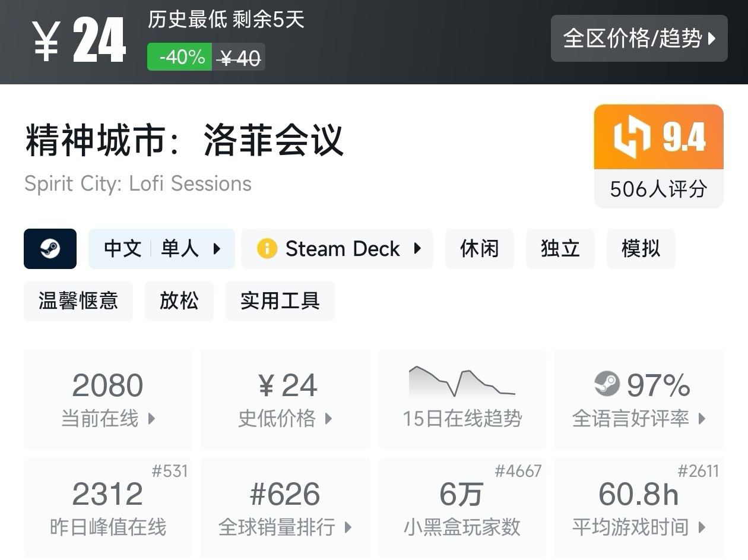Expand Steam Deck compatibility details
748x560 pixels.
click(x=337, y=249)
